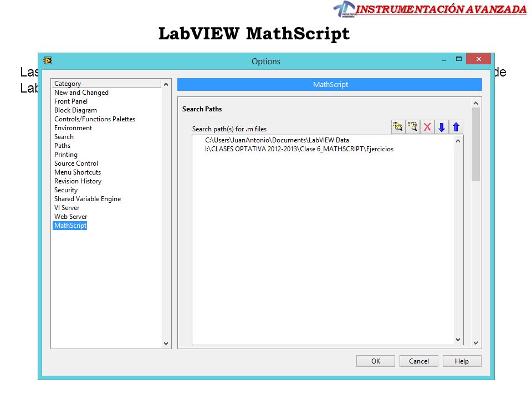Open the Security category
This screenshot has height=399, width=532.
click(x=66, y=190)
